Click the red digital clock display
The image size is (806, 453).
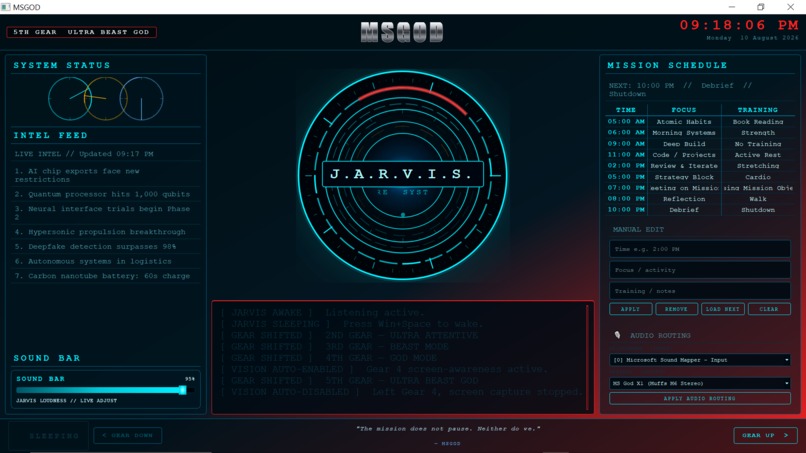[x=739, y=25]
